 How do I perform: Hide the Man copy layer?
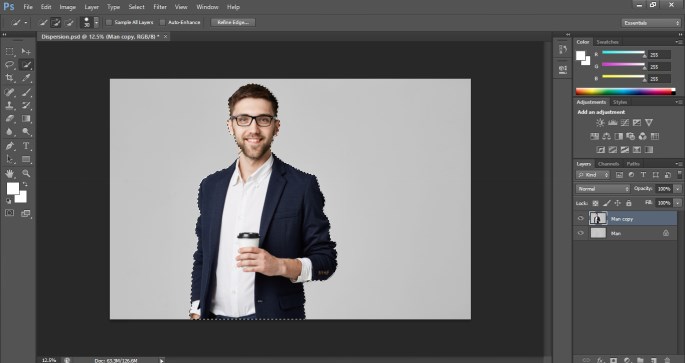pyautogui.click(x=581, y=219)
